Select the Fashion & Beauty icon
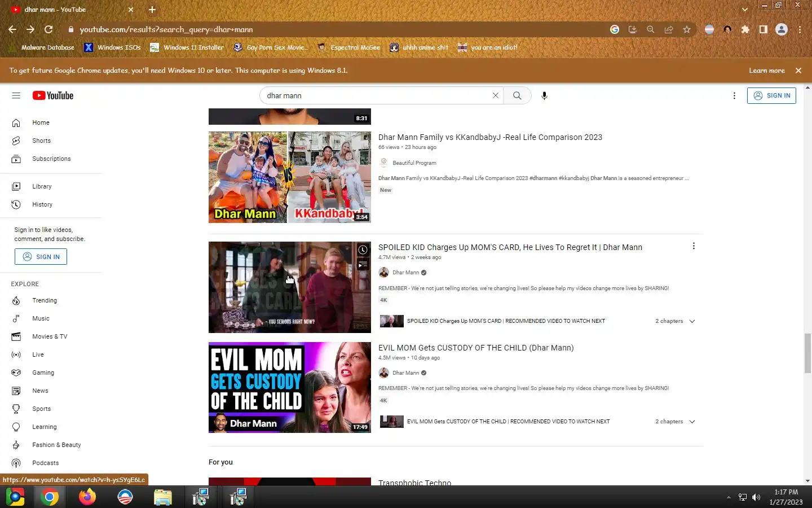This screenshot has width=812, height=508. 16,445
